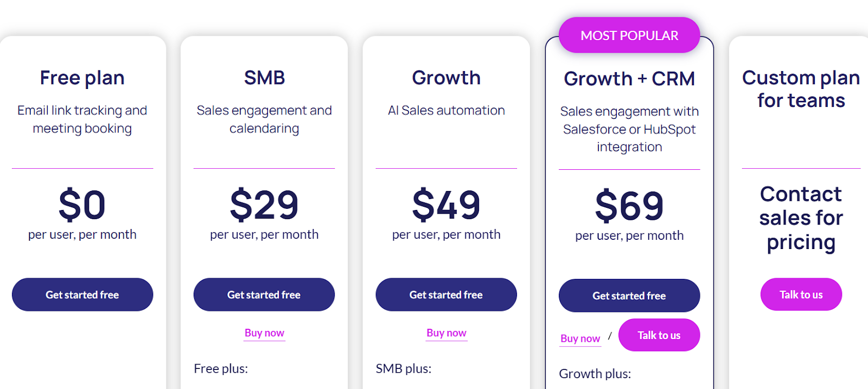Click the Free plus: feature label
The width and height of the screenshot is (868, 389).
click(220, 368)
